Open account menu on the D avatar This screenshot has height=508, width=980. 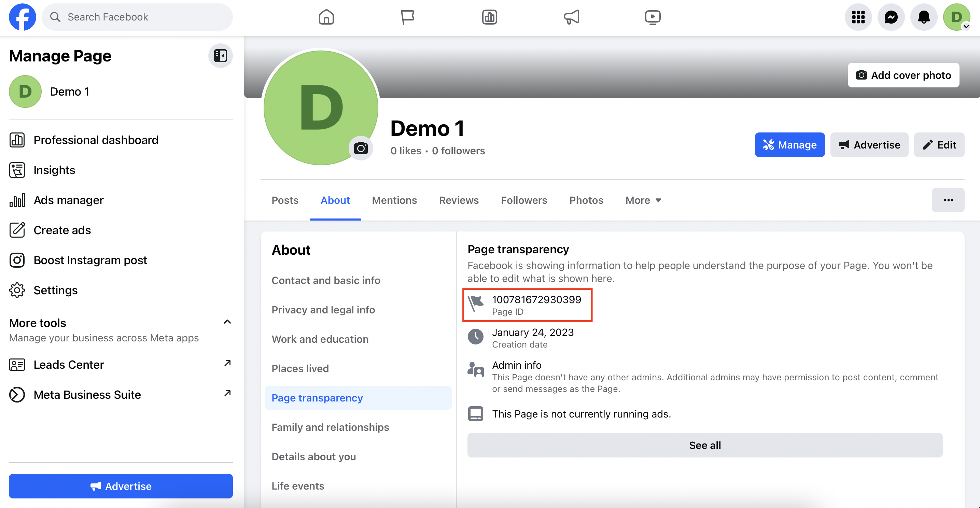pyautogui.click(x=956, y=17)
